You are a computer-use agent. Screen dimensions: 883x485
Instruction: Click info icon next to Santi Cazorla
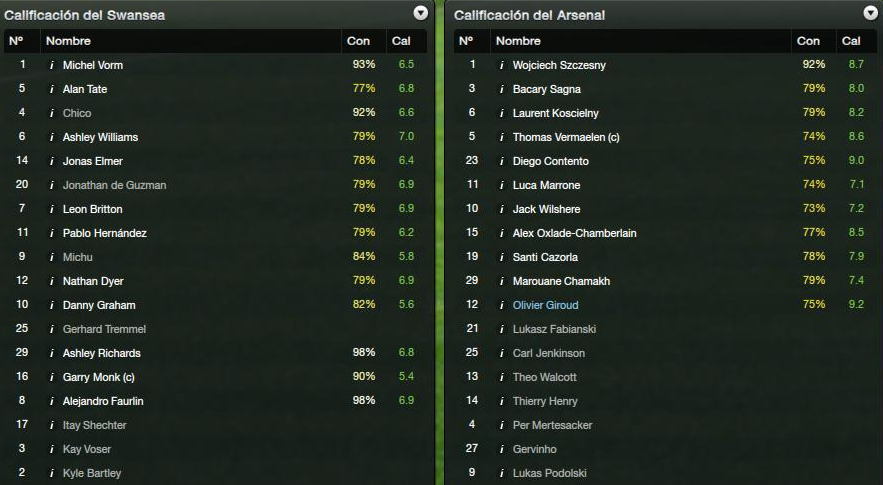502,257
